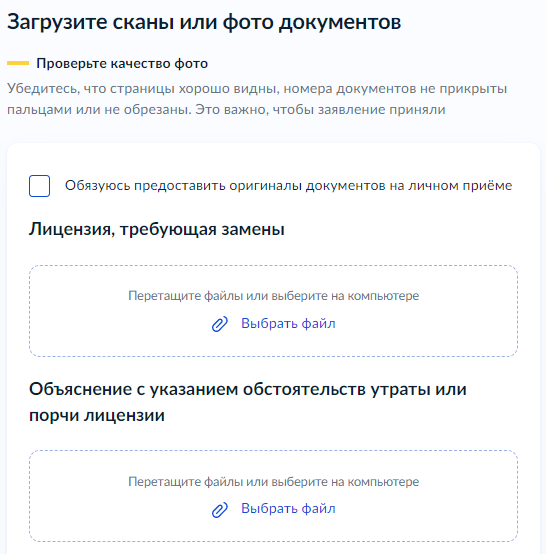Click the yellow dash before Проверьте качество фото
This screenshot has height=554, width=546.
(18, 63)
